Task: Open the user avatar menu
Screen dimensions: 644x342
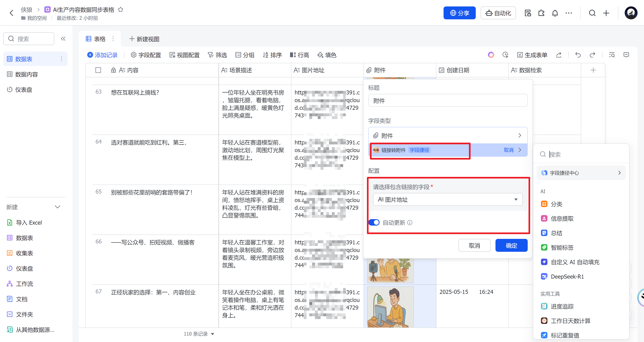Action: [631, 13]
